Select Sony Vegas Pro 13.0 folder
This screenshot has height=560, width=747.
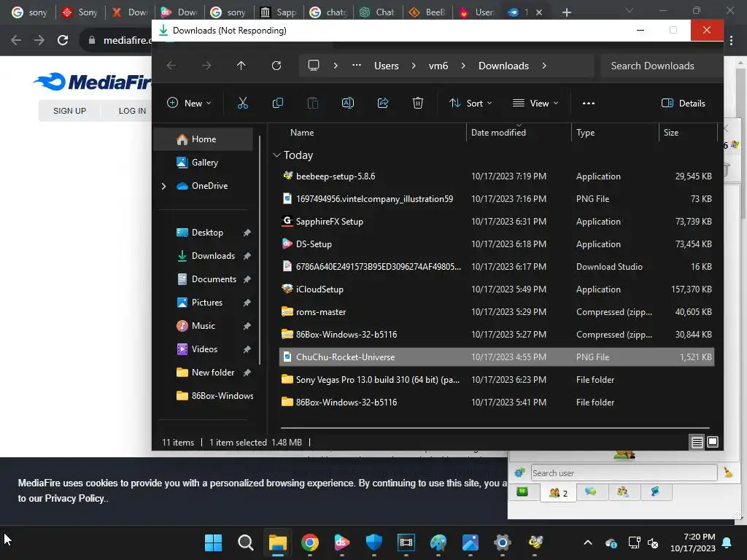point(496,379)
